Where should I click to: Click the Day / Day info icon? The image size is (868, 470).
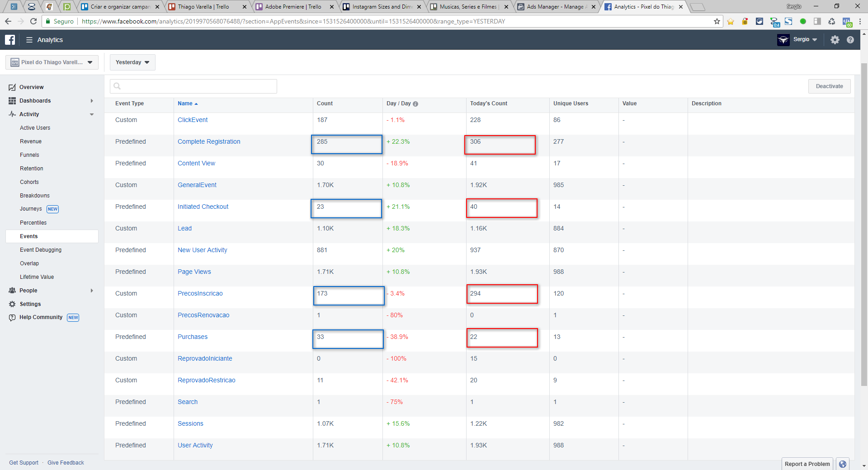pyautogui.click(x=415, y=104)
